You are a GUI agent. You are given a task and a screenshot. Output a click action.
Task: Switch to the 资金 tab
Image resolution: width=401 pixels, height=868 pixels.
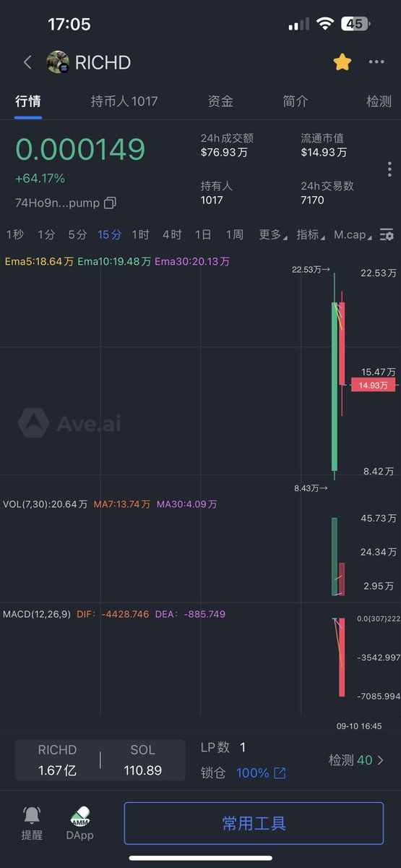(x=220, y=101)
